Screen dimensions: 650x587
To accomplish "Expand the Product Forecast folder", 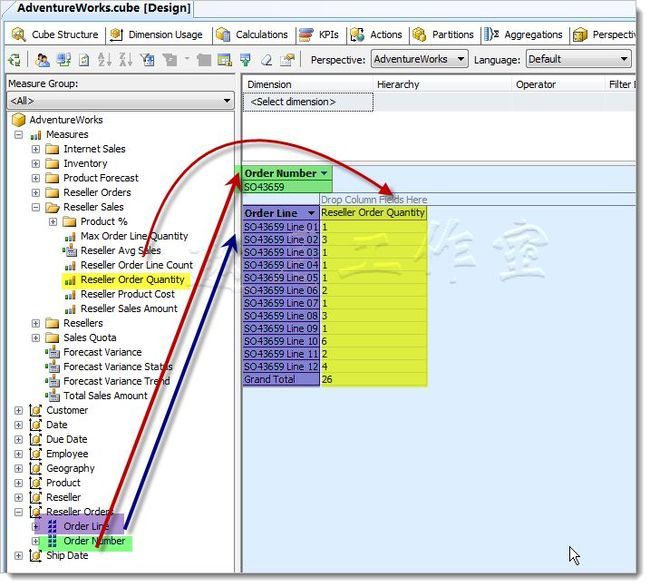I will coord(36,178).
